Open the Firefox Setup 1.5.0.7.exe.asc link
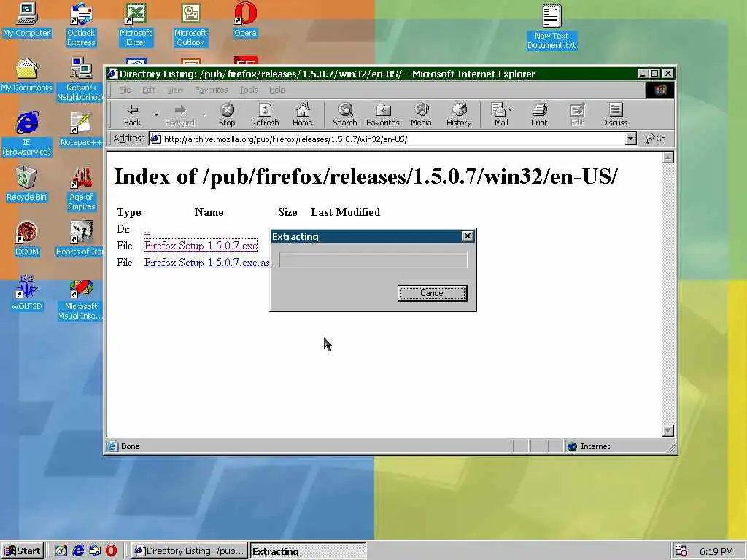Screen dimensions: 747x560 pos(206,262)
